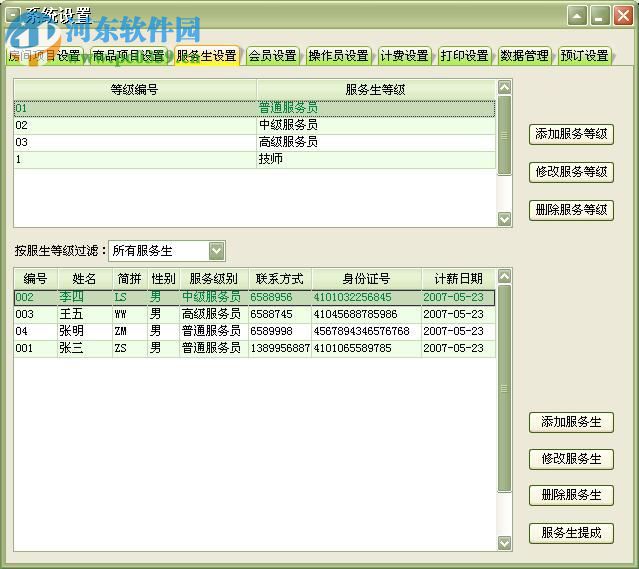This screenshot has height=569, width=639.
Task: Open the 服务生提成 dialog button
Action: point(571,533)
